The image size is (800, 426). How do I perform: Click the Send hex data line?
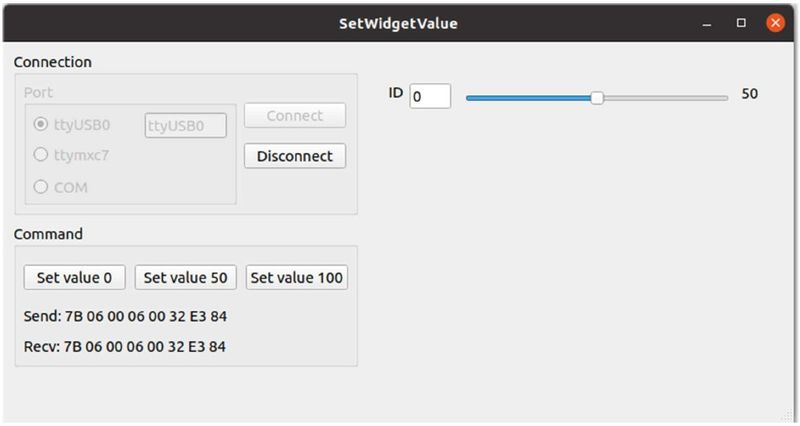point(125,316)
